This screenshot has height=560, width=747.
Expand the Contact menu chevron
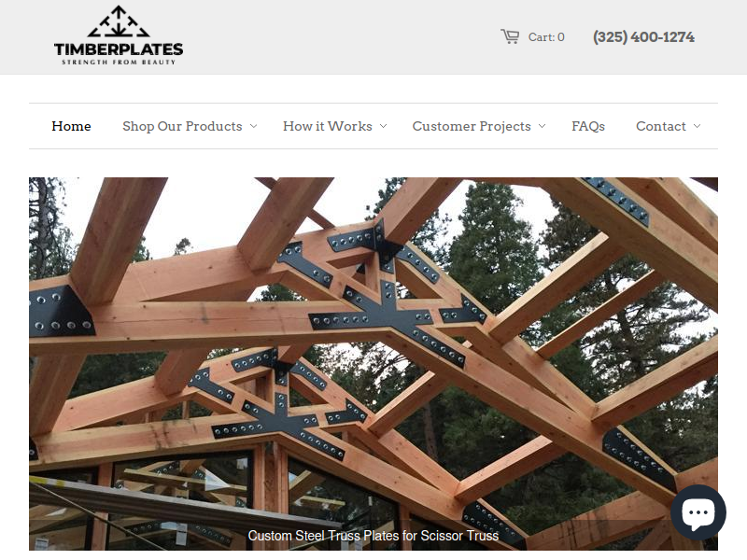(697, 126)
